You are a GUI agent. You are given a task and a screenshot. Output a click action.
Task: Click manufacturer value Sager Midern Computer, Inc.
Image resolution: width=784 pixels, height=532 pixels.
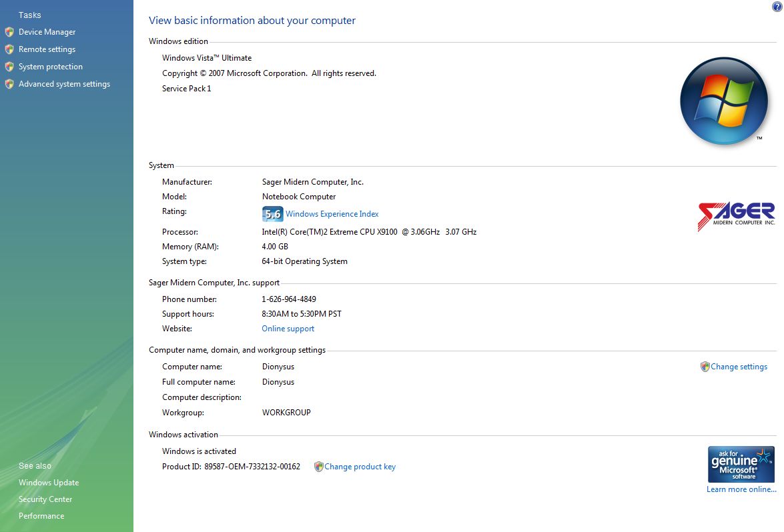[x=312, y=182]
